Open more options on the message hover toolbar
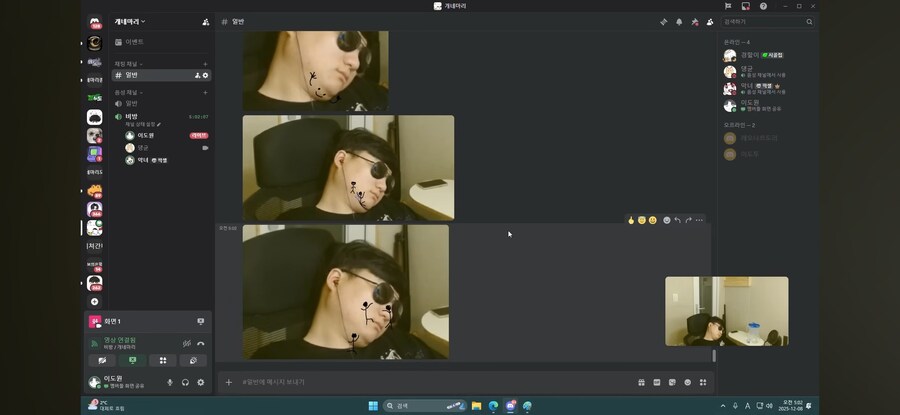 (699, 220)
